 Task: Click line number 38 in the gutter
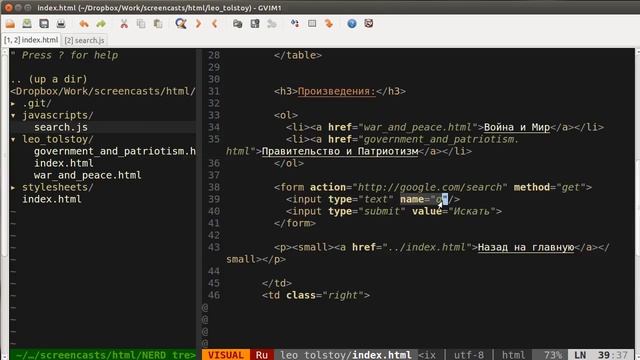coord(214,187)
